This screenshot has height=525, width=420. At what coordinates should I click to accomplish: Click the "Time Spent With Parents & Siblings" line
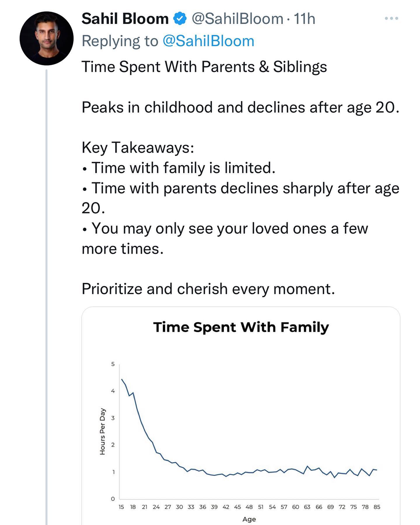[x=204, y=67]
